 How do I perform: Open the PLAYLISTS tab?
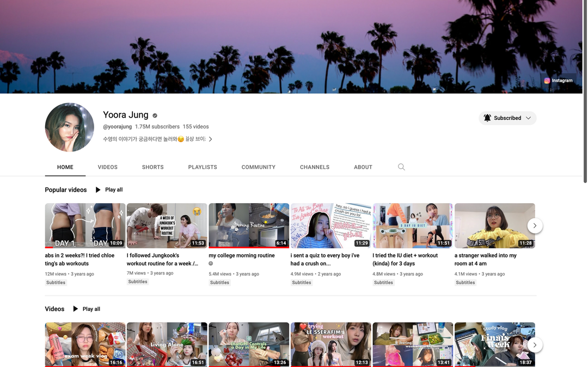[x=203, y=167]
